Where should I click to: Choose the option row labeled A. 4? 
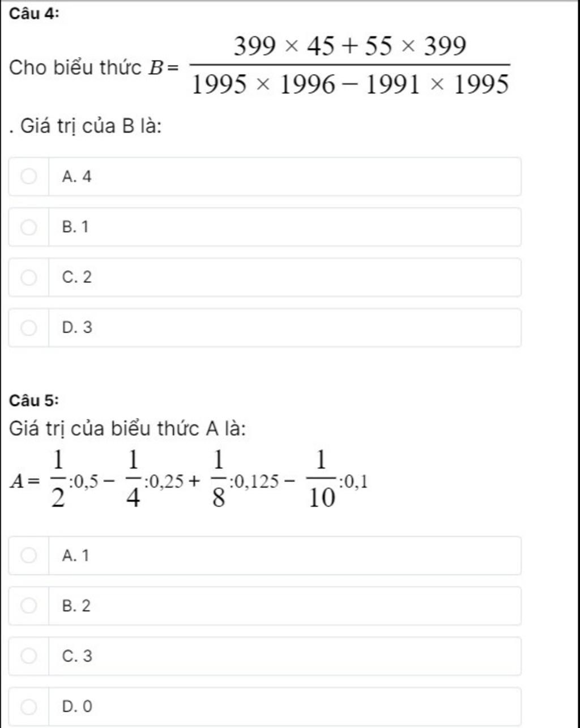(265, 177)
